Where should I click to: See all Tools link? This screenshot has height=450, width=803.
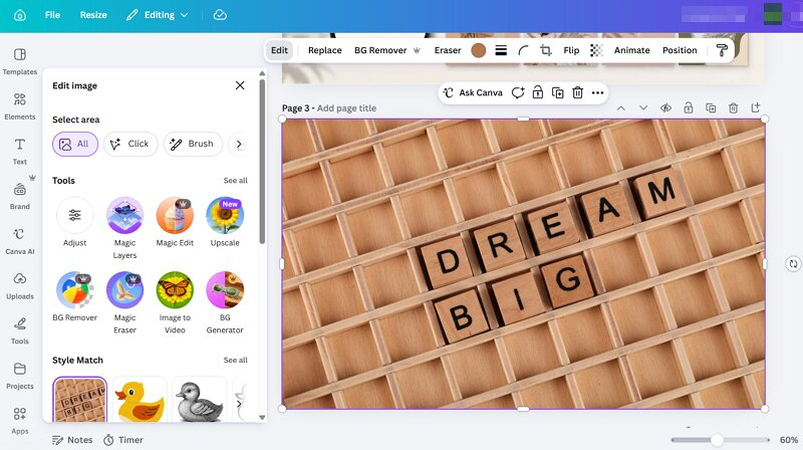click(235, 180)
